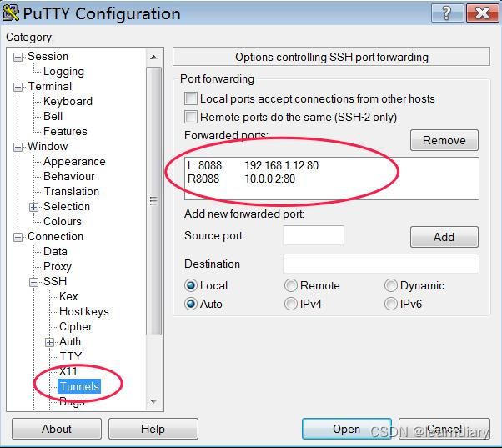Click the Remove forwarded port button
This screenshot has width=502, height=448.
[x=444, y=140]
